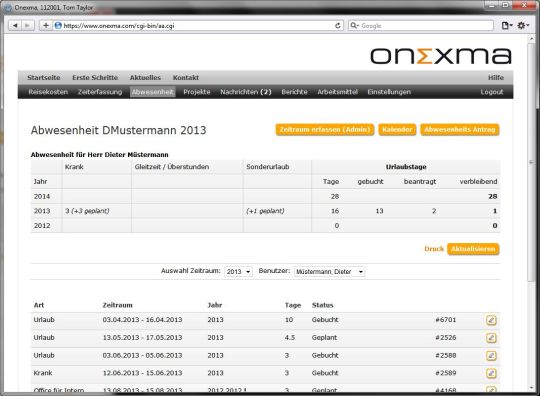
Task: Click the 2014 year row label
Action: point(42,196)
